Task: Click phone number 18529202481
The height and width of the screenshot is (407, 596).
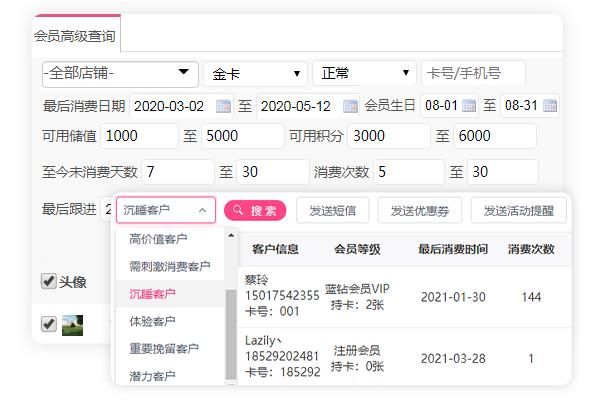Action: coord(282,356)
